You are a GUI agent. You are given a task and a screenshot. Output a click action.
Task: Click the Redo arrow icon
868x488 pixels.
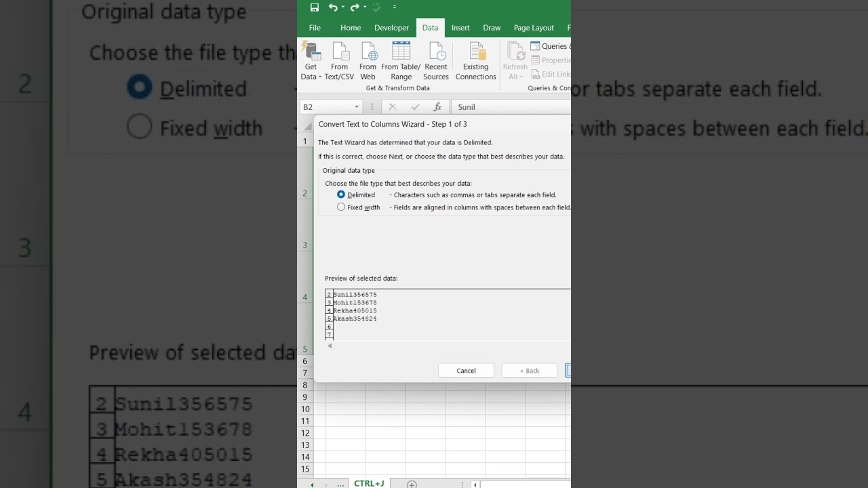tap(355, 7)
